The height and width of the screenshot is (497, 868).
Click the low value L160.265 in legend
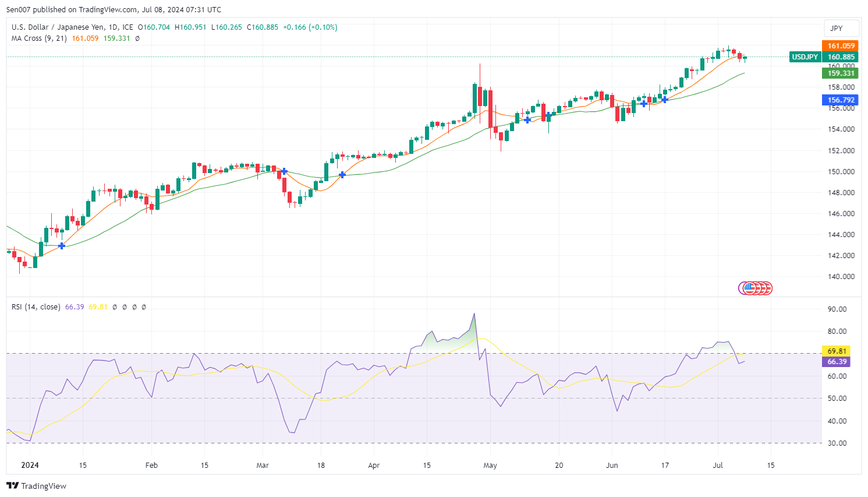pos(226,27)
